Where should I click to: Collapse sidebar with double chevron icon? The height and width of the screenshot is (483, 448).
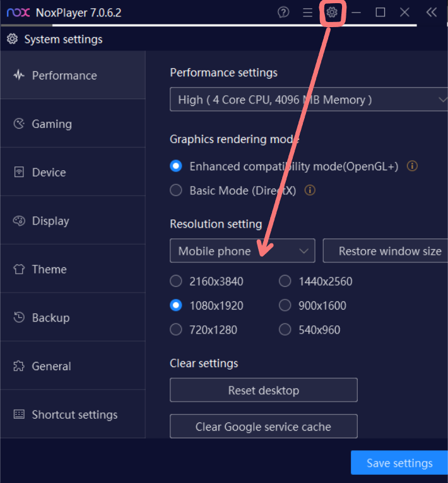tap(432, 13)
